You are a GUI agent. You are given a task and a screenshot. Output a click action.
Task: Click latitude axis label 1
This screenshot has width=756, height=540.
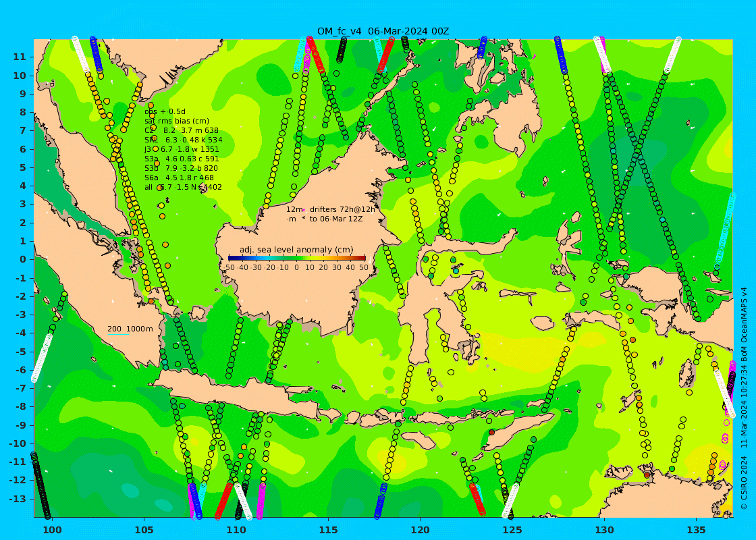(23, 241)
